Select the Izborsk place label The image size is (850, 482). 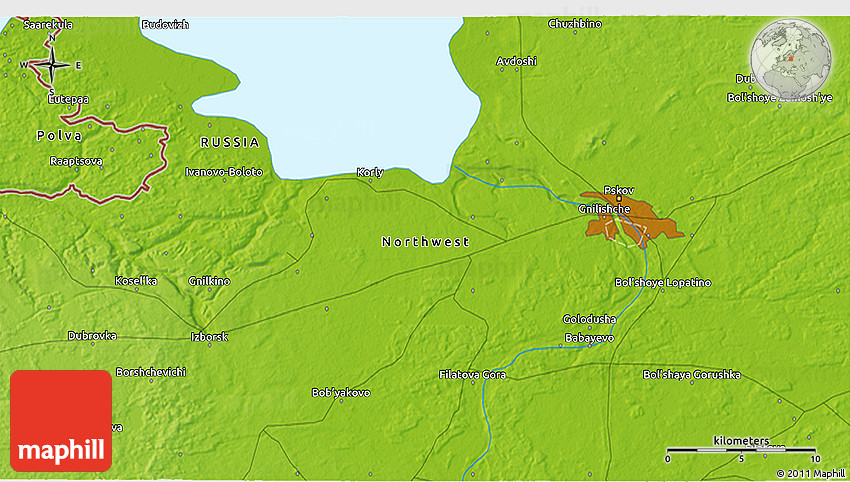[210, 337]
